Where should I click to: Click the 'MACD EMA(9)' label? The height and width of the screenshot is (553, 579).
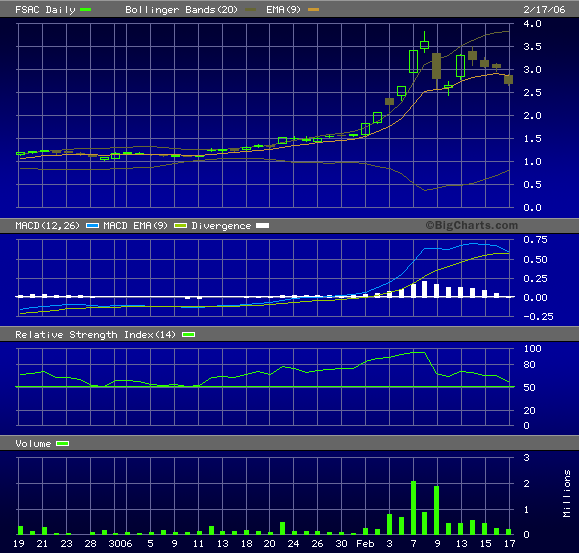(x=136, y=226)
